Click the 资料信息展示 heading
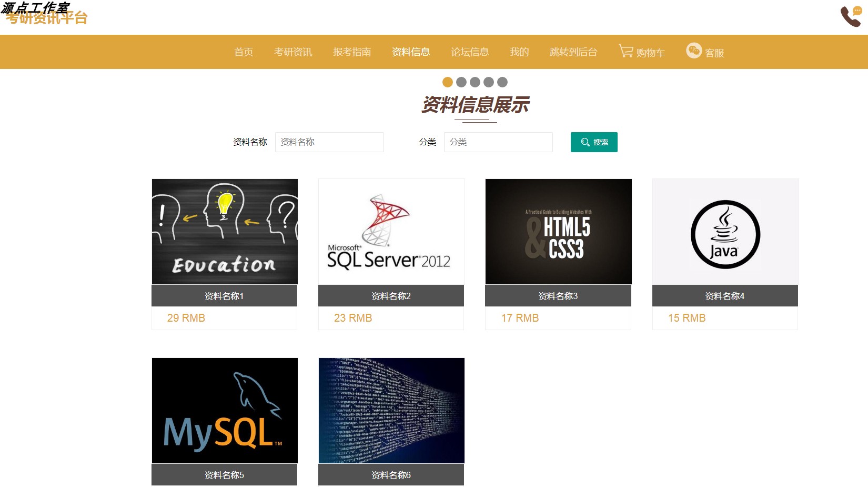The image size is (868, 487). (x=476, y=105)
